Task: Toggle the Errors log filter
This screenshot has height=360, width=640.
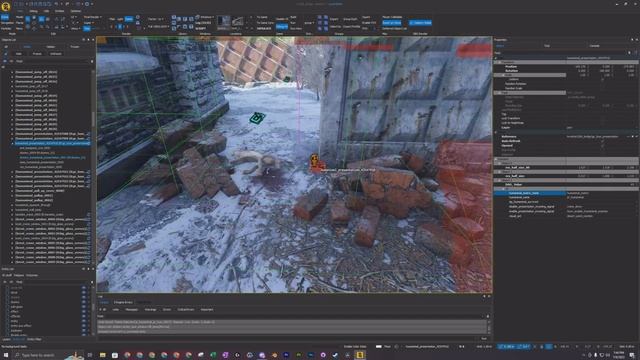Action: click(167, 310)
